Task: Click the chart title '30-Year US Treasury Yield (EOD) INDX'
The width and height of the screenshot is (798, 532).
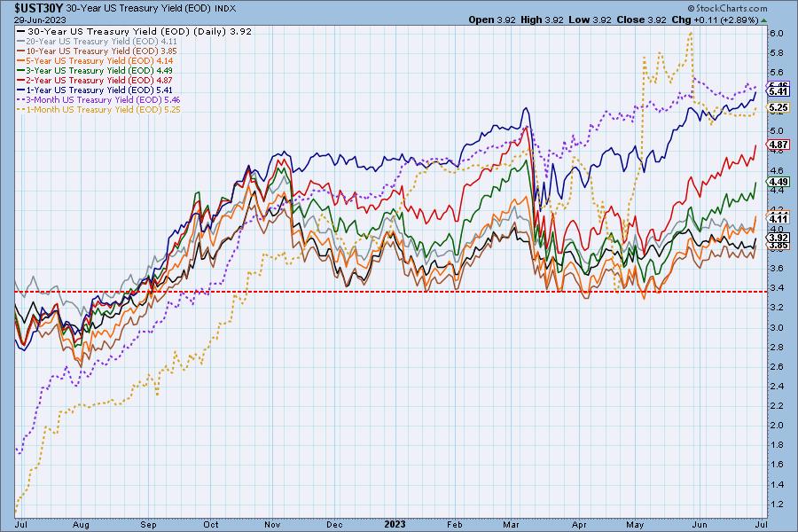Action: pos(151,9)
